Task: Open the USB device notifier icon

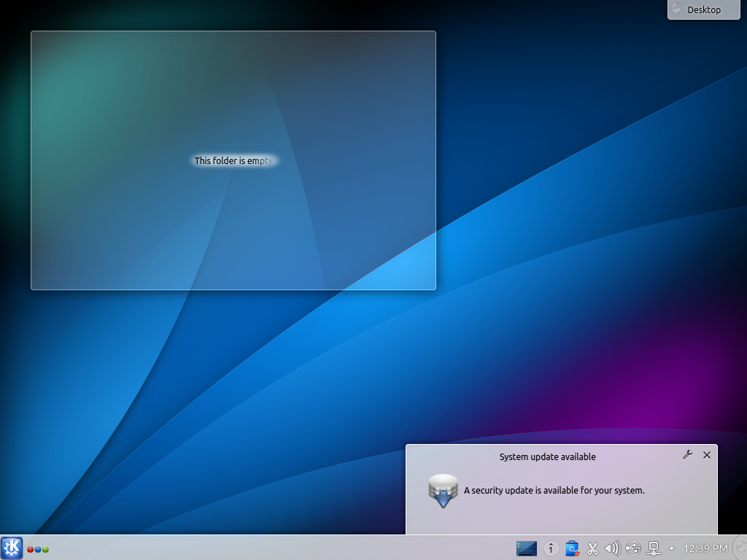Action: tap(632, 548)
